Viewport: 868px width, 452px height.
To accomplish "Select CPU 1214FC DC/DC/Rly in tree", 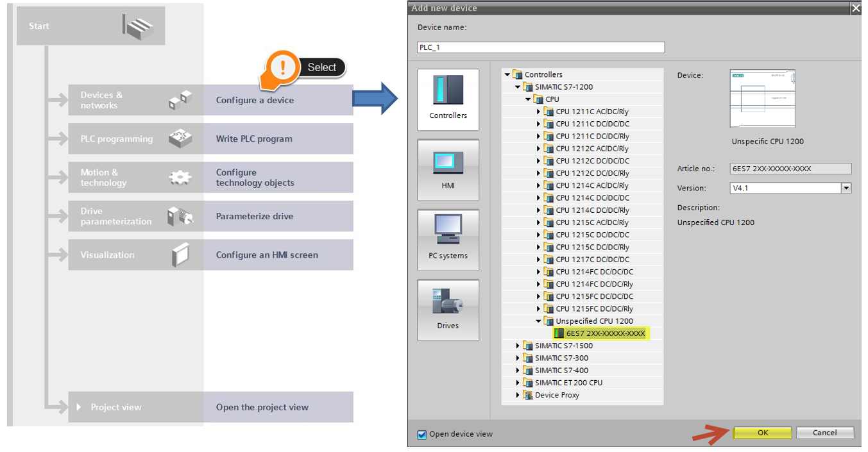I will pos(594,284).
